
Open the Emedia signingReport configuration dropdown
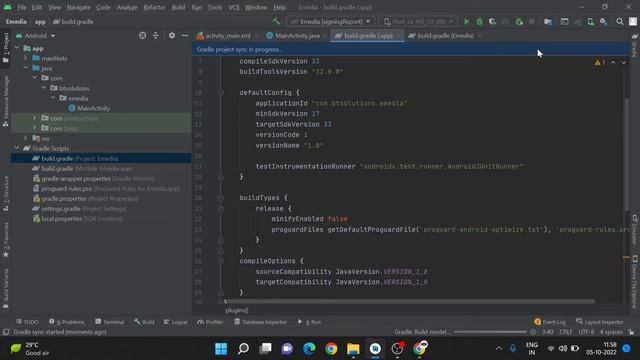pos(330,22)
